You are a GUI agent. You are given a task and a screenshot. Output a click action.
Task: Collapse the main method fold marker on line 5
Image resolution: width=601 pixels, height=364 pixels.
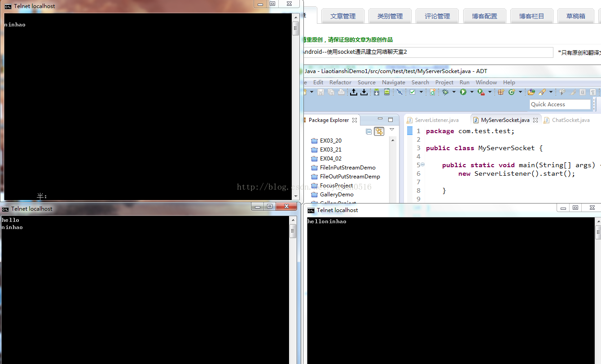[422, 165]
